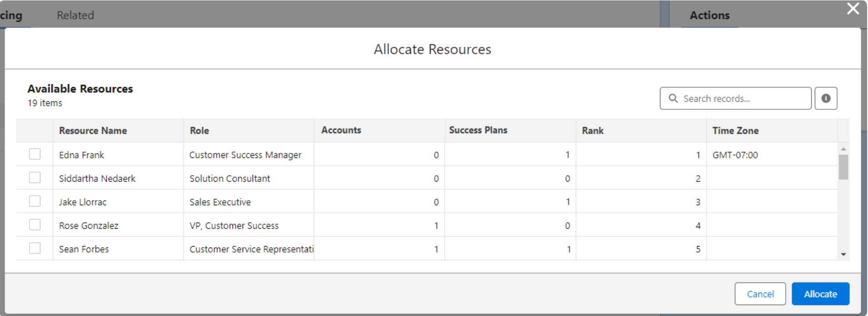Viewport: 868px width, 316px height.
Task: Enable the Rose Gonzalez checkbox
Action: (x=35, y=225)
